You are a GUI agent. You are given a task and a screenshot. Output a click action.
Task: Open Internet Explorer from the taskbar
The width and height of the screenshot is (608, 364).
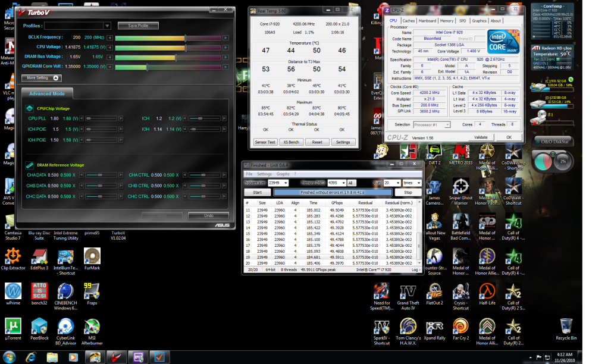pyautogui.click(x=30, y=357)
